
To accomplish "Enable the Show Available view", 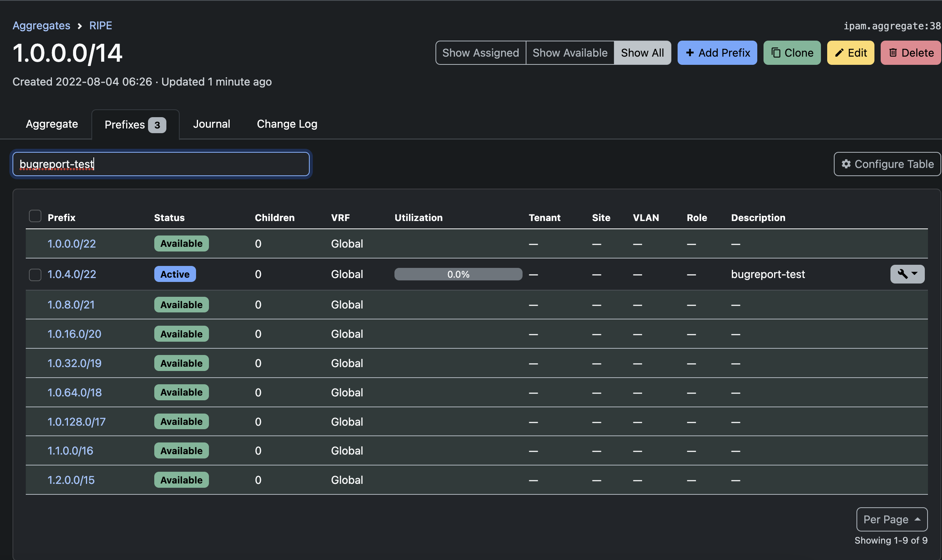I will pyautogui.click(x=570, y=52).
